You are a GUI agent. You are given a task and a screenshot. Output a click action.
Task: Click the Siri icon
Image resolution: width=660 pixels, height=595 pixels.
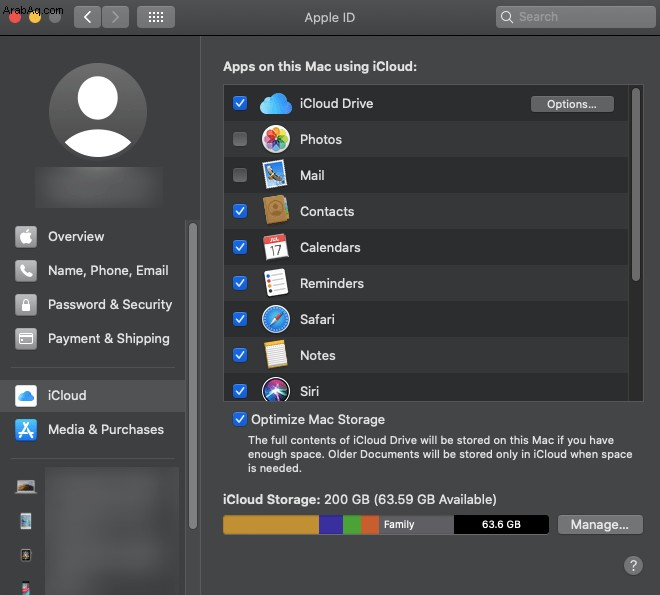pyautogui.click(x=276, y=390)
